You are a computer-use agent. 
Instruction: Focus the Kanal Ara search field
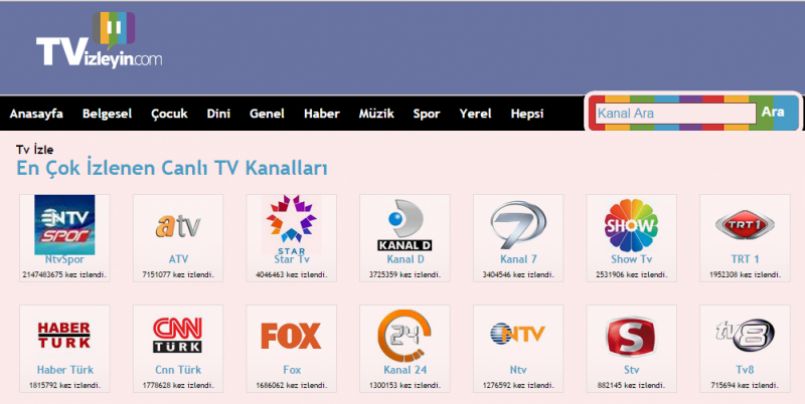click(x=675, y=113)
